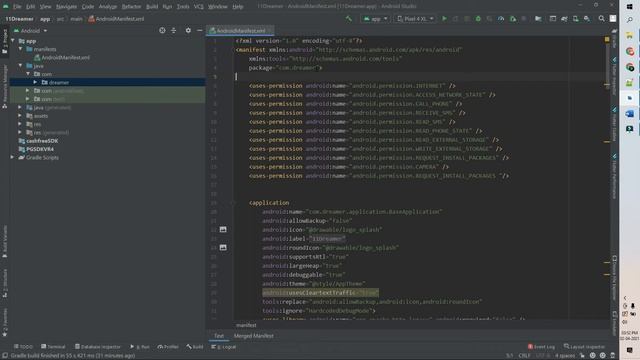Open the Refactor menu
Viewport: 640px width, 360px height.
point(131,7)
